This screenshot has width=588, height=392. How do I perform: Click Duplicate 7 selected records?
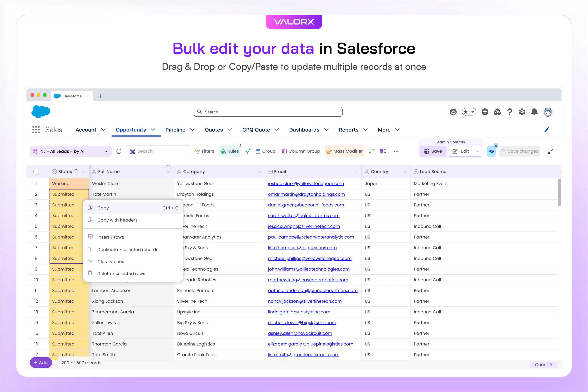(x=133, y=250)
